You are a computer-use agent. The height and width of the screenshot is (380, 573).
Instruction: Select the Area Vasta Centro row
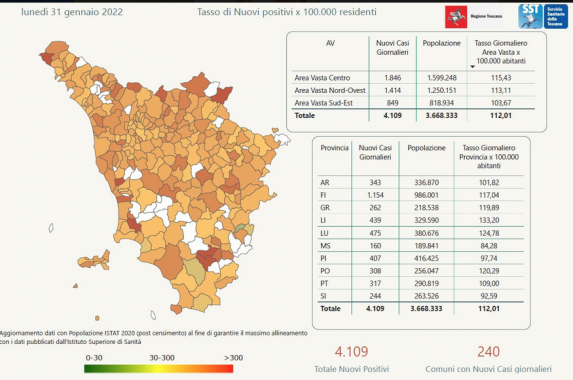[413, 78]
